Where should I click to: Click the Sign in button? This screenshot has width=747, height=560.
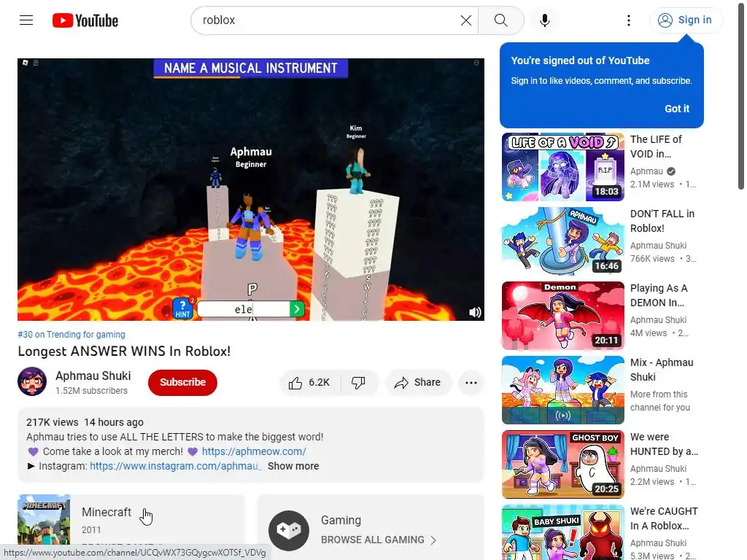click(x=685, y=20)
